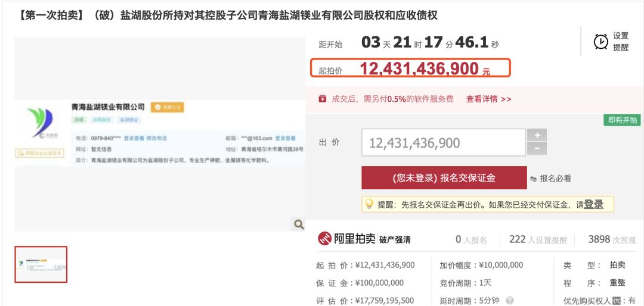Click the 延时周期 5分钟 entry
Screen dimensions: 644x306
469,301
